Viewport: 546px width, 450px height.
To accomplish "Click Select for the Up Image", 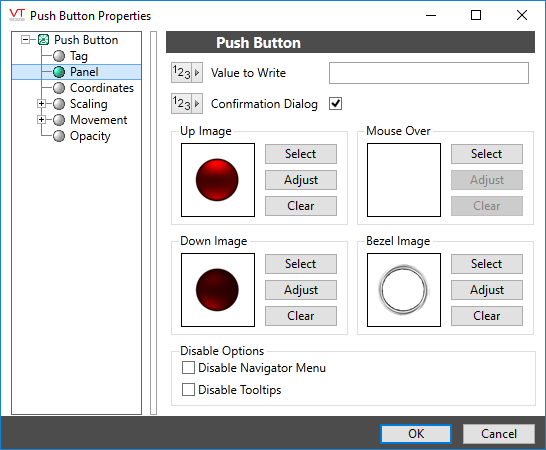I will (301, 154).
